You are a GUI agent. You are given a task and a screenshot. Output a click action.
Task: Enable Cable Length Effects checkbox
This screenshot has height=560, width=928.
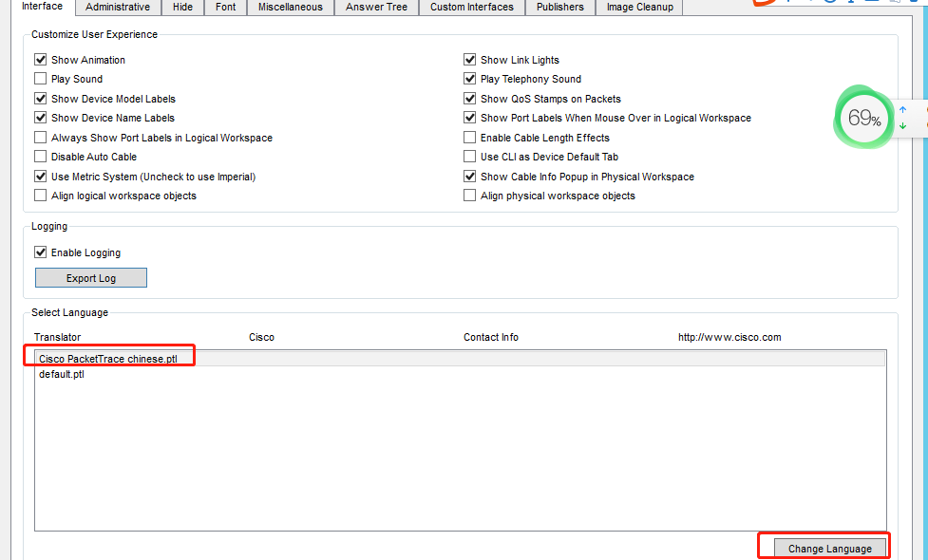[469, 138]
